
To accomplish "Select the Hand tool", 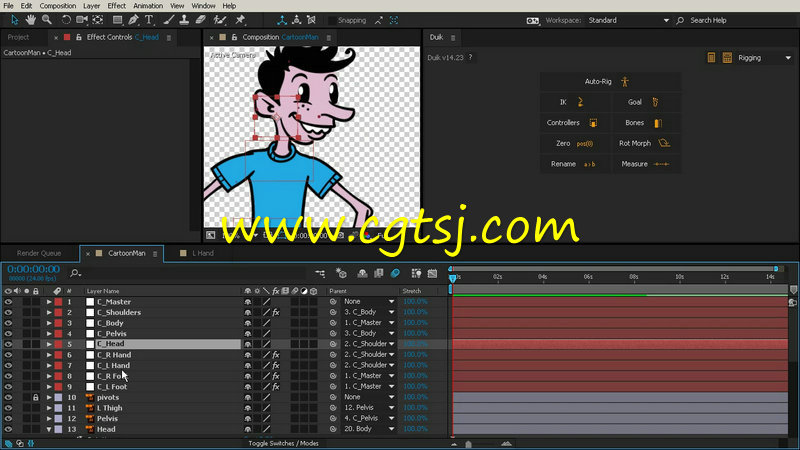I will 31,20.
